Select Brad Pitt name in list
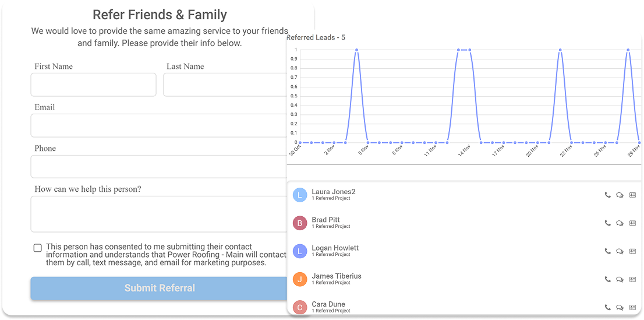644x320 pixels. pyautogui.click(x=325, y=220)
